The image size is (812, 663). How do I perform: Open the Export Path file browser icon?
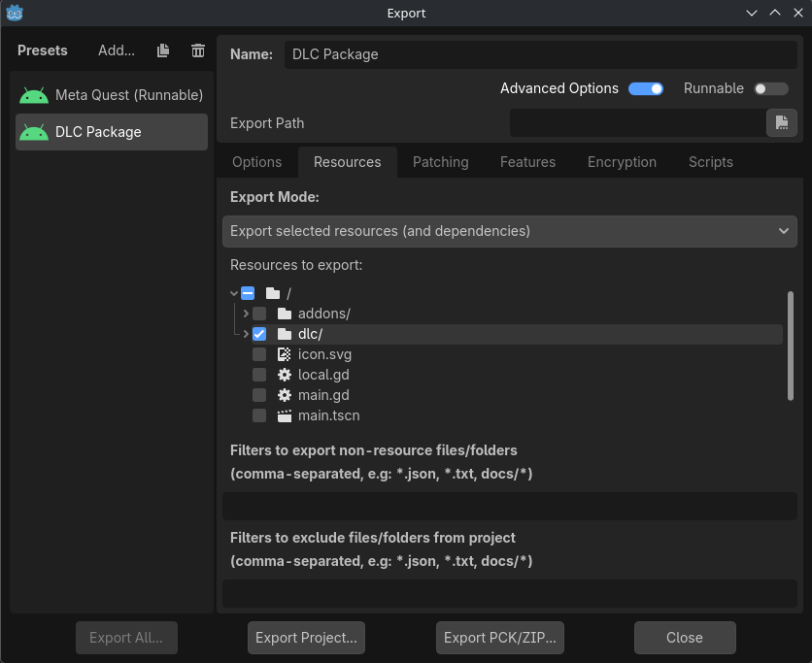782,123
